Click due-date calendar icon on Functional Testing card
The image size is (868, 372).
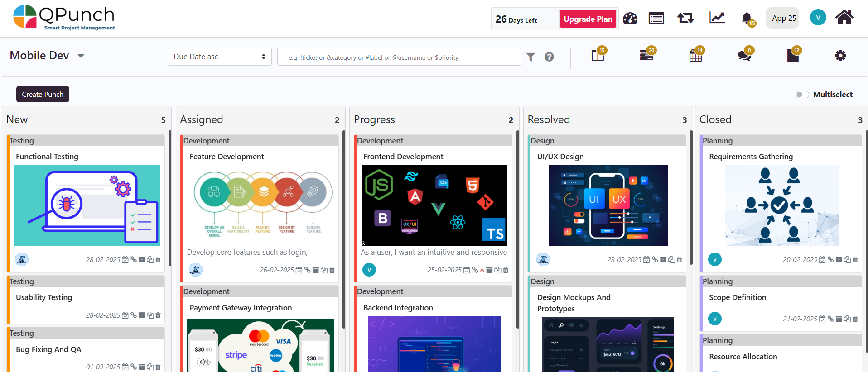[125, 260]
